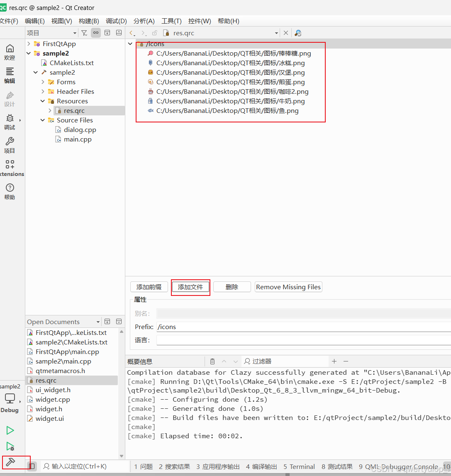Click the analyze magnifier icon in editor toolbar
The width and height of the screenshot is (451, 476).
point(298,33)
